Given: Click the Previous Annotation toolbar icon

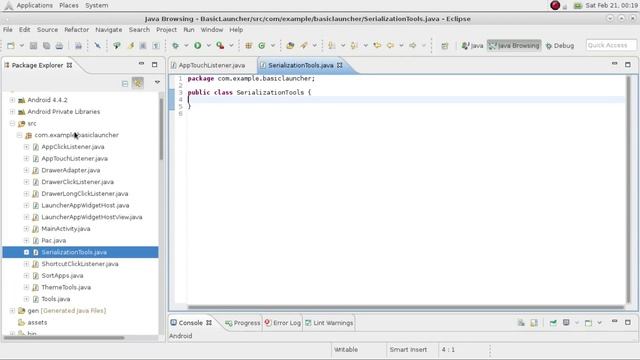Looking at the screenshot, I should tap(354, 46).
